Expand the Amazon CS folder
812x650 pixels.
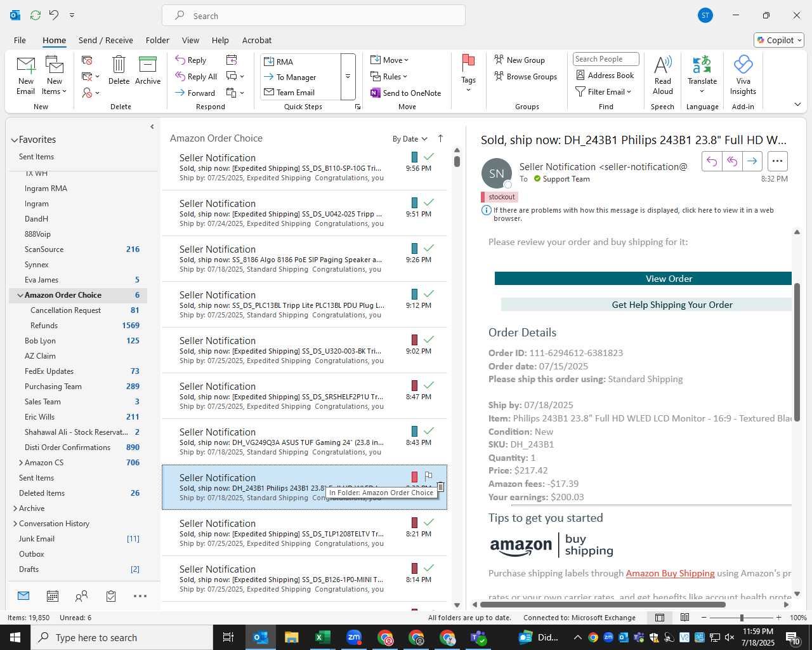[21, 463]
